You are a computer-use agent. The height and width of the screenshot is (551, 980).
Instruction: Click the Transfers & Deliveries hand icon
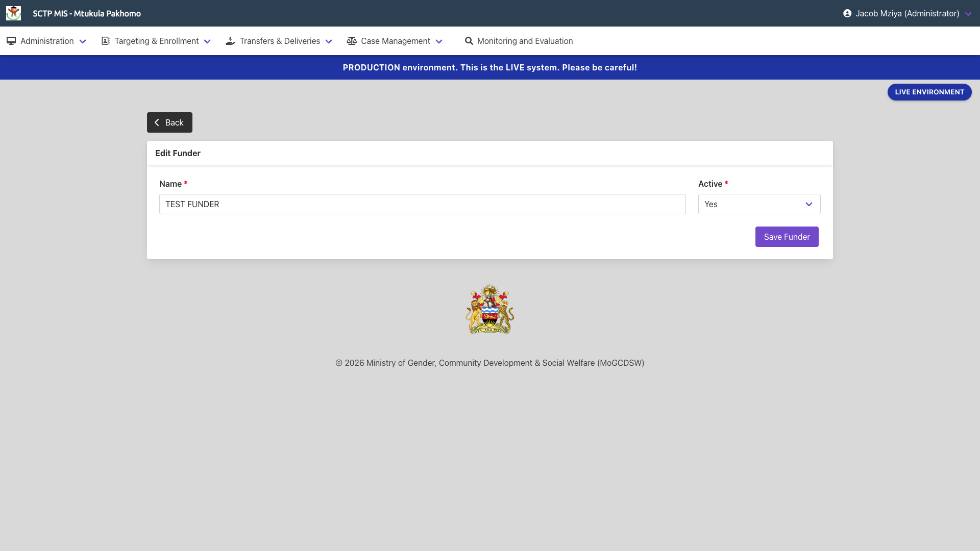tap(230, 41)
